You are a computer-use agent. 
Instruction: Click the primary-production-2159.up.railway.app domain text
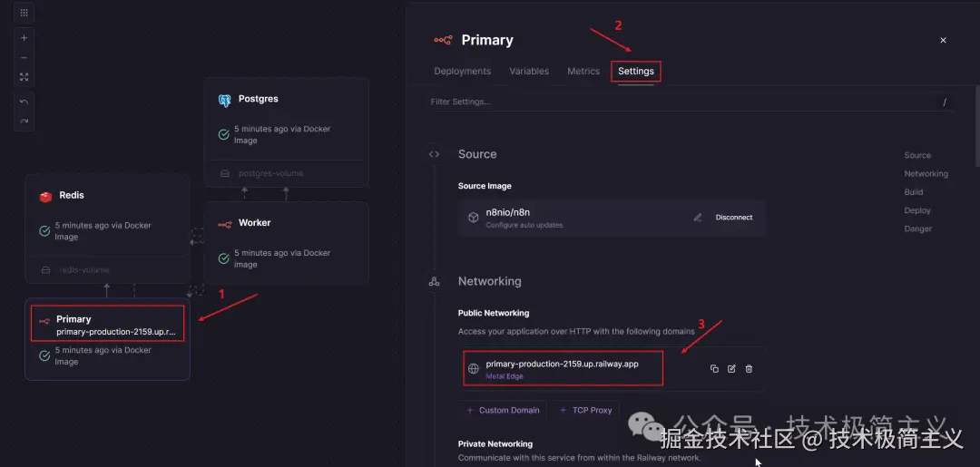click(562, 364)
